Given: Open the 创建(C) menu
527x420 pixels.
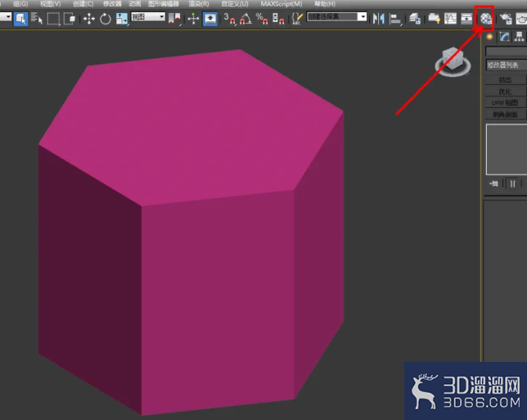Looking at the screenshot, I should pyautogui.click(x=83, y=4).
